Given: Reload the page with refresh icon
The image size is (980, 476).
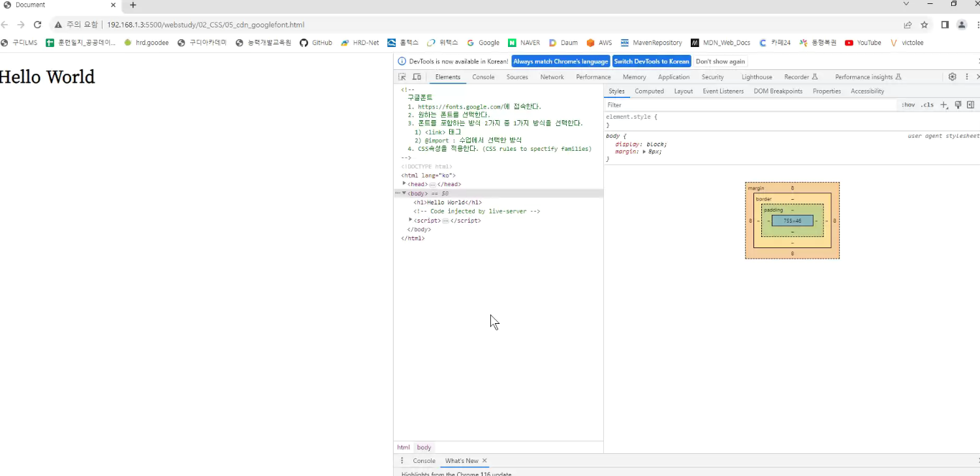Looking at the screenshot, I should coord(37,25).
